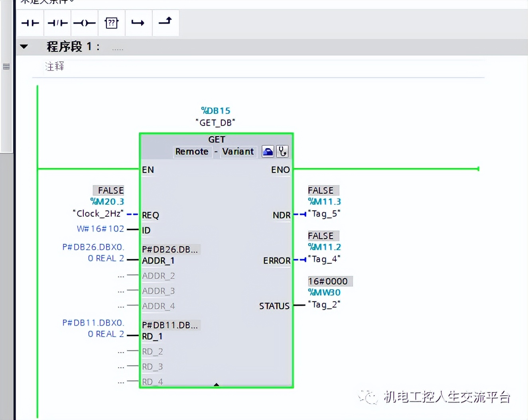The height and width of the screenshot is (420, 528).
Task: Open the GET block configuration toolbox icon
Action: tap(268, 151)
